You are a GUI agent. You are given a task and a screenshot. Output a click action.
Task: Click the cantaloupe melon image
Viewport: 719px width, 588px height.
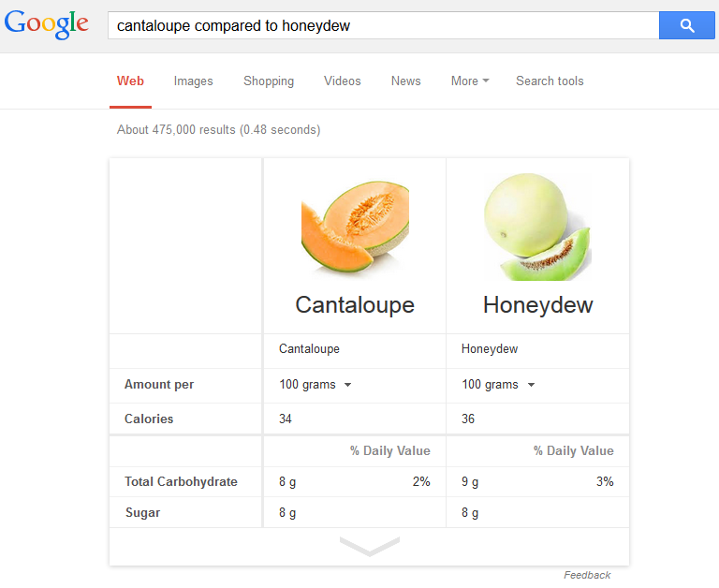(x=355, y=227)
